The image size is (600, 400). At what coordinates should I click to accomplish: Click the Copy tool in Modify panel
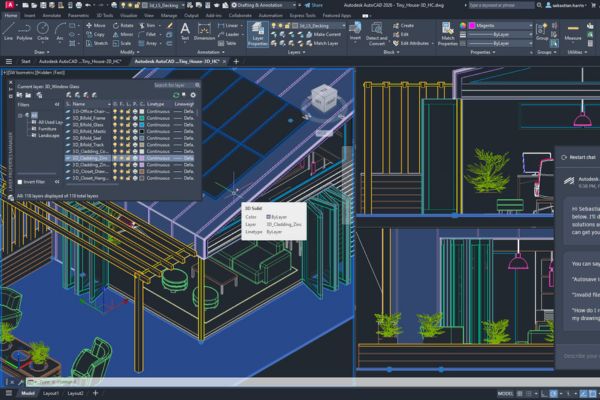(95, 34)
